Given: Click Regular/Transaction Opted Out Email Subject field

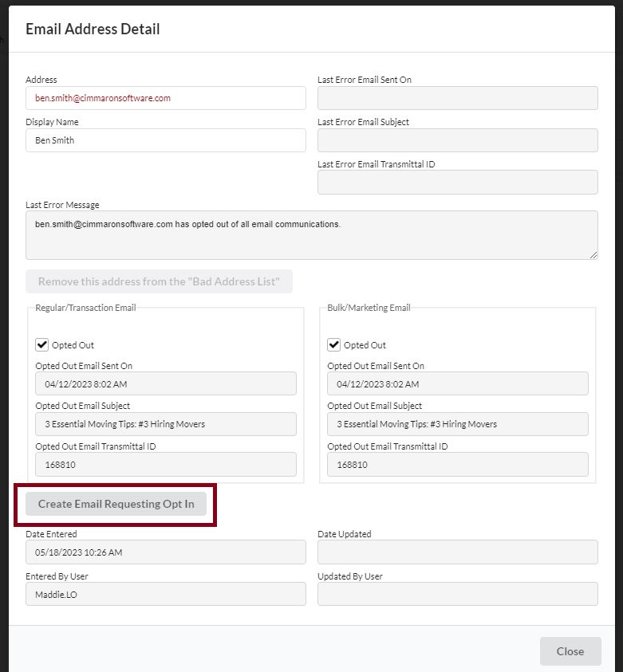Looking at the screenshot, I should coord(165,424).
